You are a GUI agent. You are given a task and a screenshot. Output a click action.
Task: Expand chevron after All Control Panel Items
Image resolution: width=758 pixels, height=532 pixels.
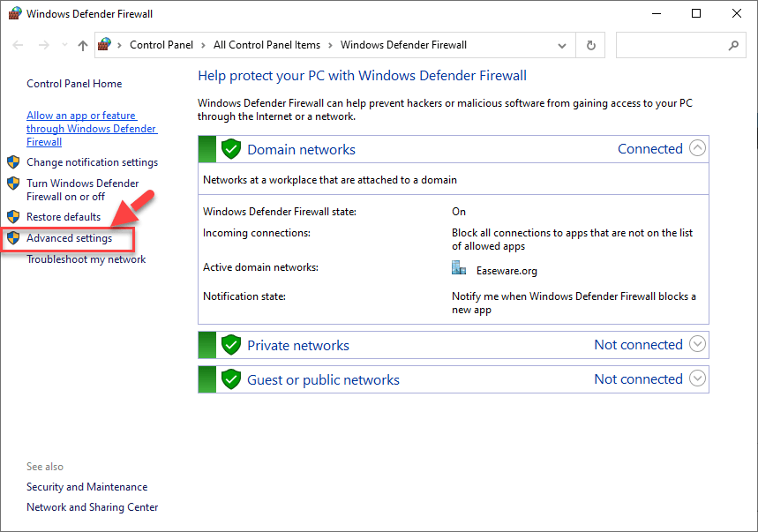click(331, 45)
